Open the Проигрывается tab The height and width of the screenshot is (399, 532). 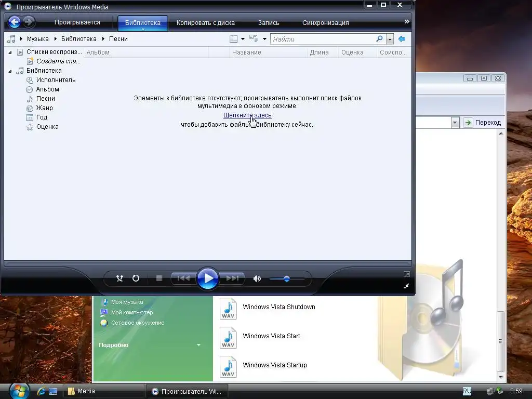pos(77,22)
